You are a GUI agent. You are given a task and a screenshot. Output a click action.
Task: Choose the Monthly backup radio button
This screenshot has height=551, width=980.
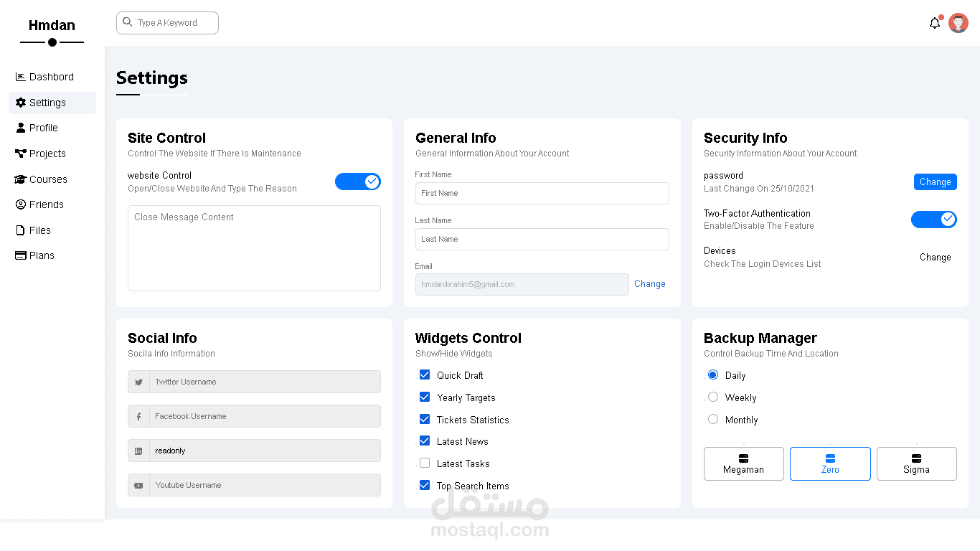[x=713, y=419]
